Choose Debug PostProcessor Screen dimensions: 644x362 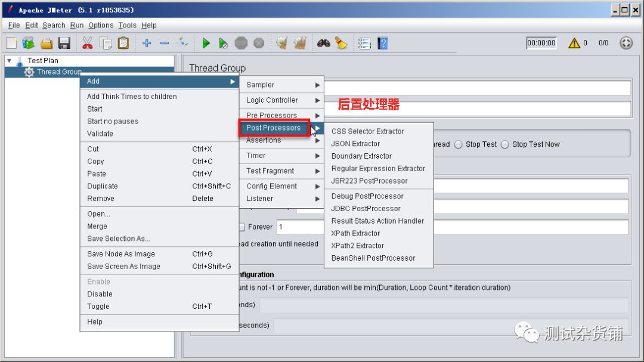379,196
